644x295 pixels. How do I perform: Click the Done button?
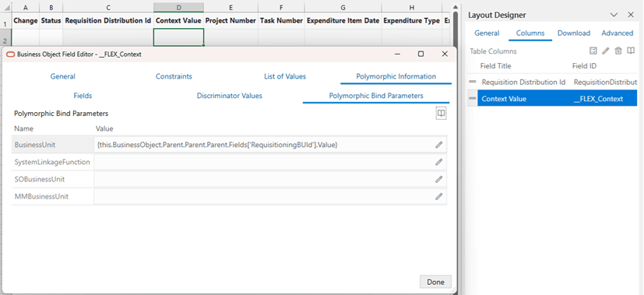(435, 282)
